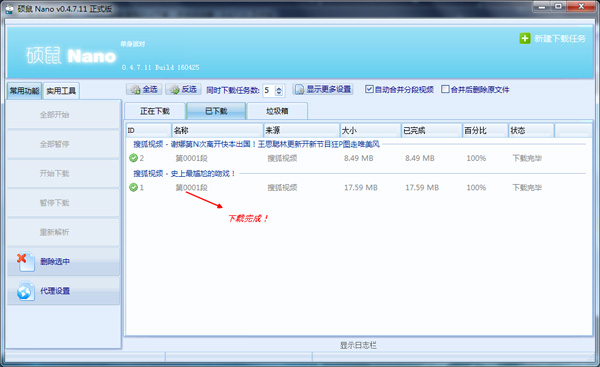Close the 硕鼠 Nano window

pyautogui.click(x=581, y=7)
